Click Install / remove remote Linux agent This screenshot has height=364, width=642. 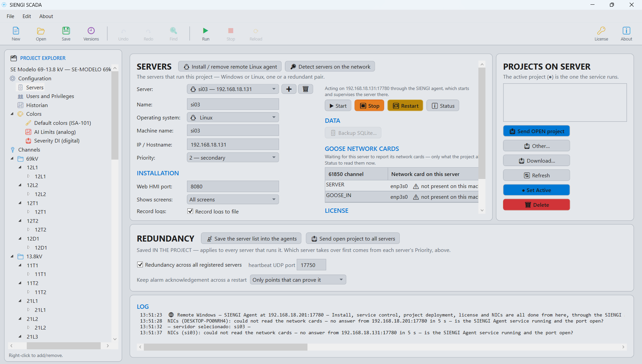tap(230, 67)
